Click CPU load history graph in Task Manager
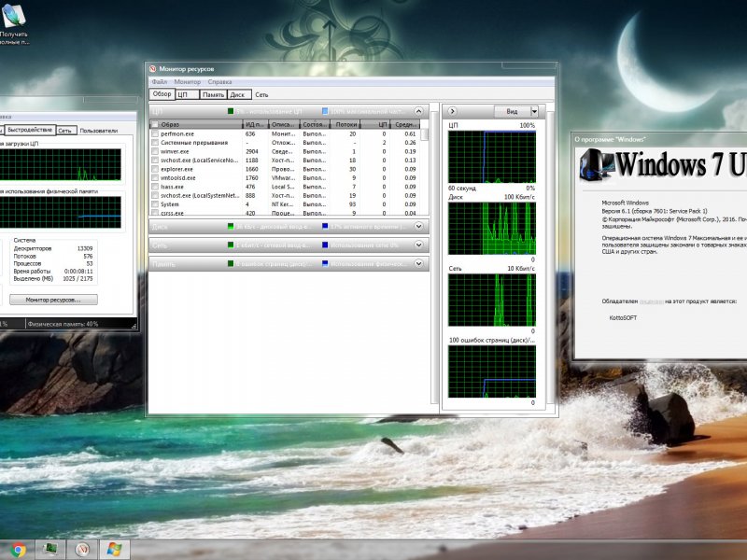The image size is (747, 560). coord(60,165)
